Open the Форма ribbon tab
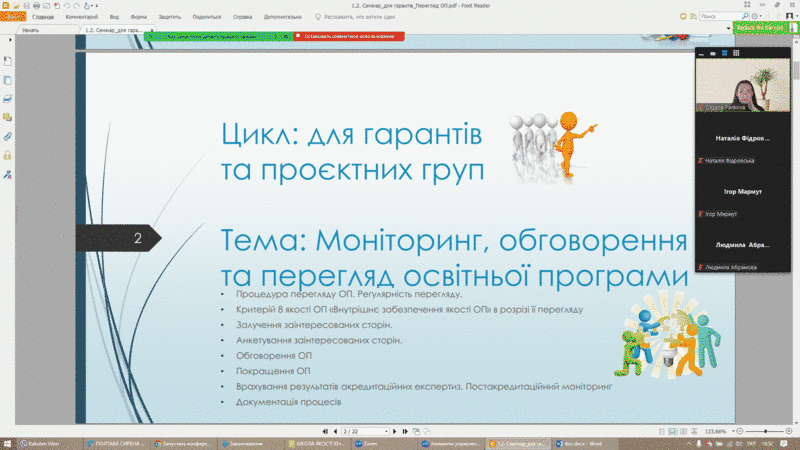The width and height of the screenshot is (800, 450). (x=138, y=17)
